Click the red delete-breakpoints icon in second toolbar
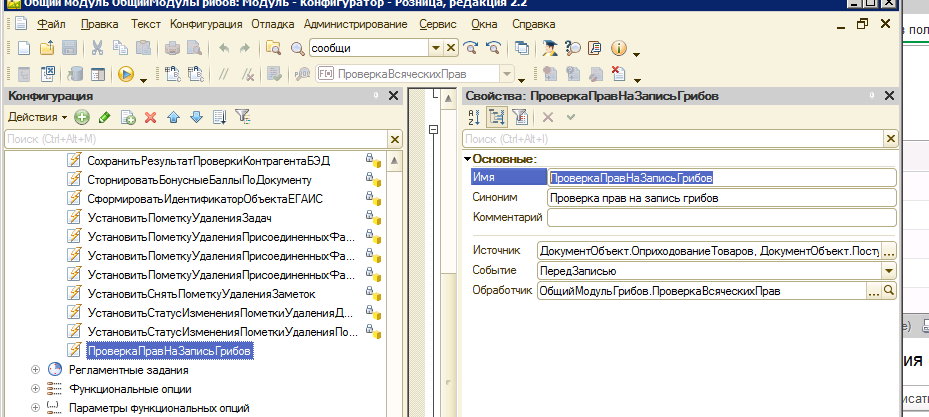Image resolution: width=929 pixels, height=417 pixels. click(618, 74)
